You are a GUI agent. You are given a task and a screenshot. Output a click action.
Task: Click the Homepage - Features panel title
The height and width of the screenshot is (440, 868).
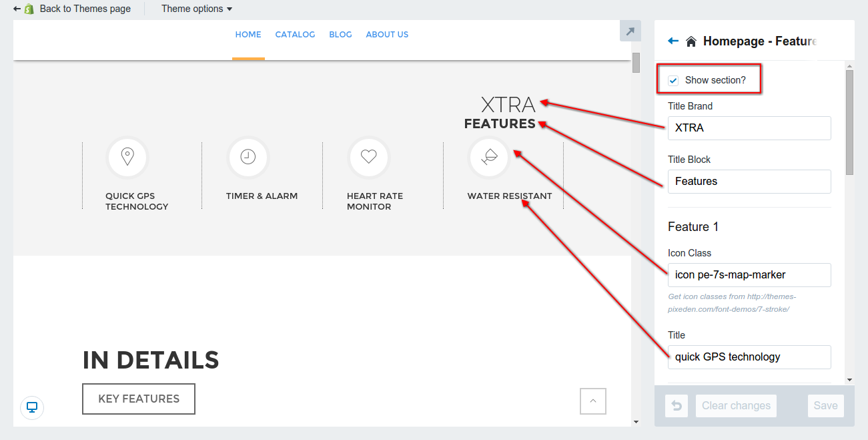pos(760,41)
